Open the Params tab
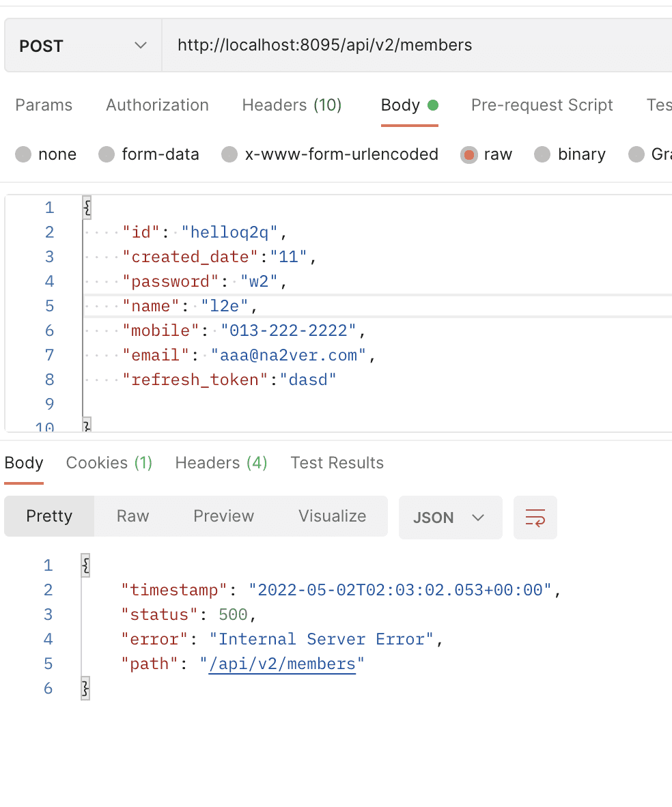Viewport: 672px width, 807px height. tap(44, 105)
